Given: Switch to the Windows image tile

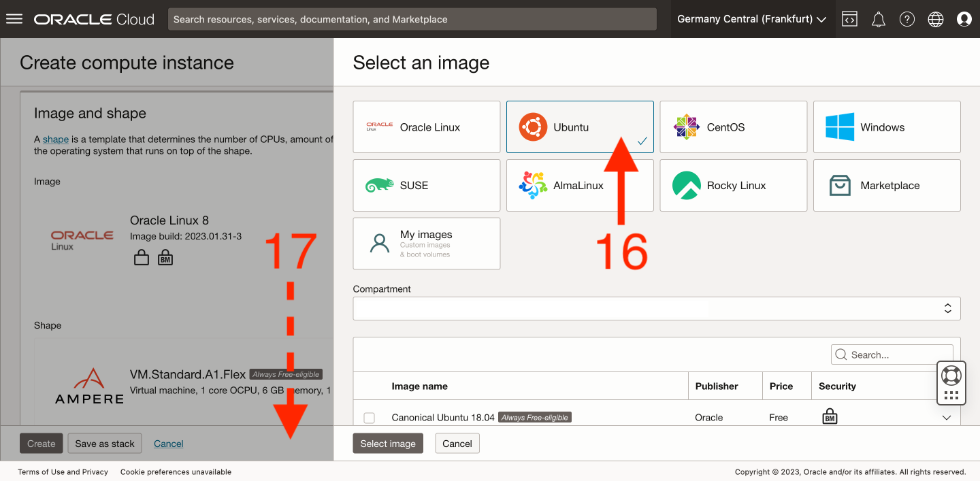Looking at the screenshot, I should click(886, 127).
